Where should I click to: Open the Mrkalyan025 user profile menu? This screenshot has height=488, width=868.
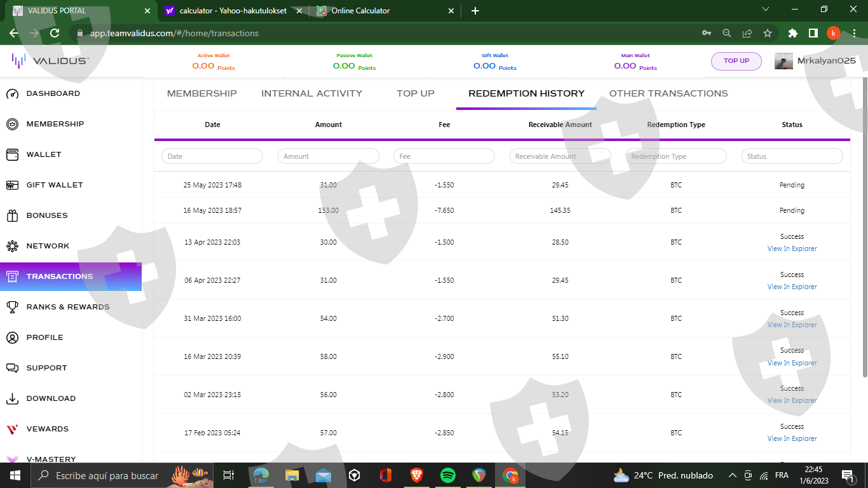815,61
